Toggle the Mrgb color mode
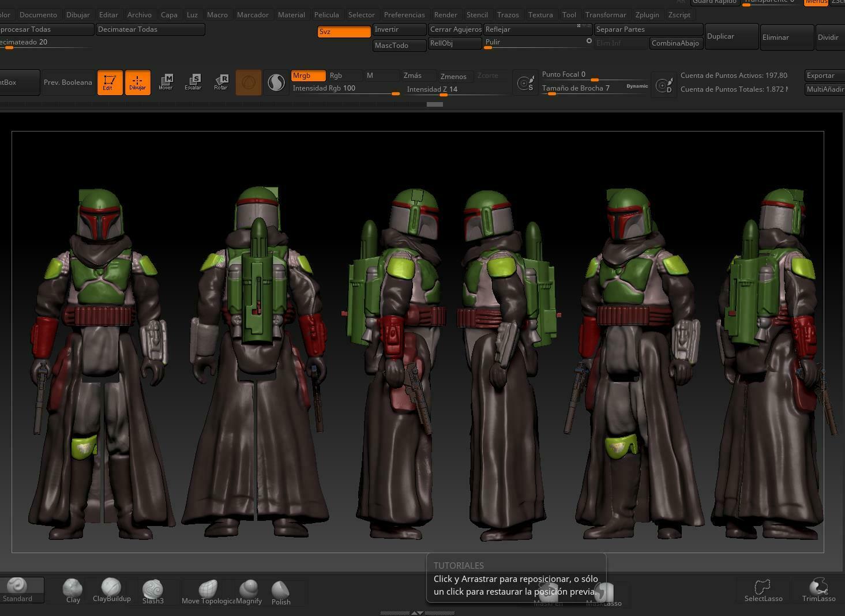Screen dimensions: 845x616 tap(308, 76)
